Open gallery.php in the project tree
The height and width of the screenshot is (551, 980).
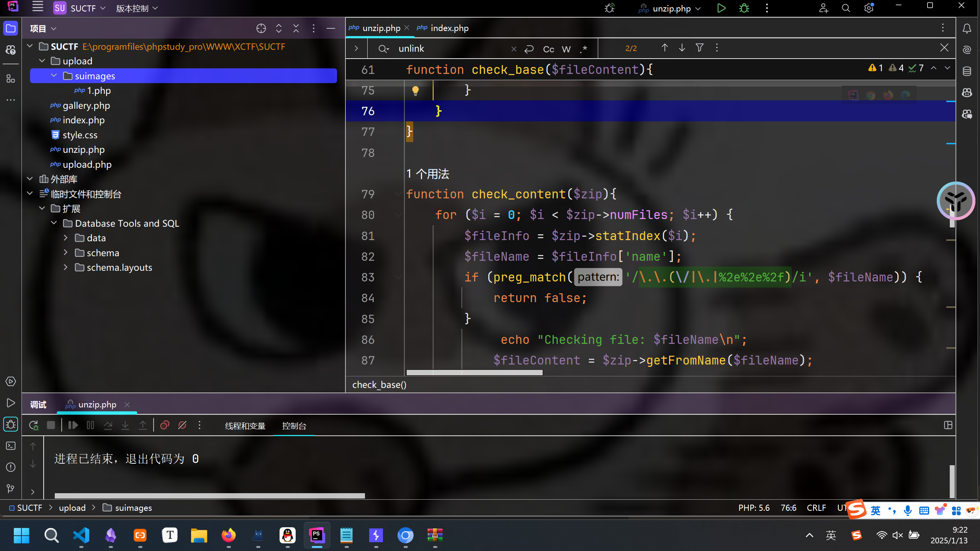pyautogui.click(x=86, y=105)
